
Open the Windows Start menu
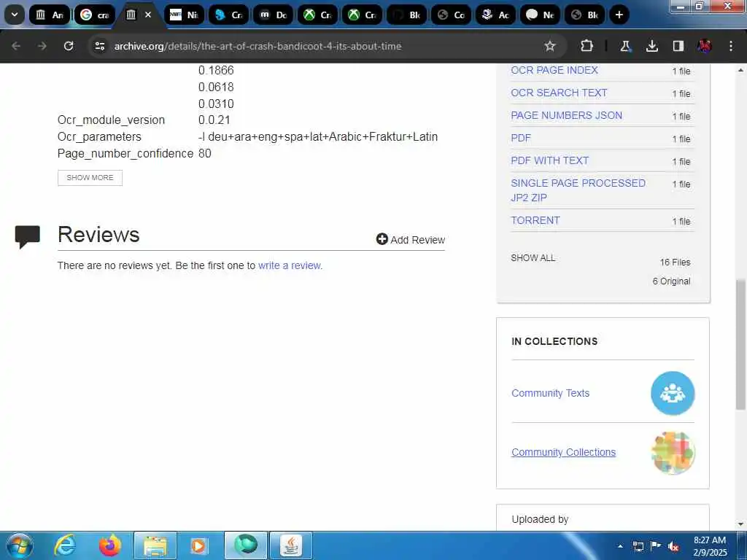[20, 545]
